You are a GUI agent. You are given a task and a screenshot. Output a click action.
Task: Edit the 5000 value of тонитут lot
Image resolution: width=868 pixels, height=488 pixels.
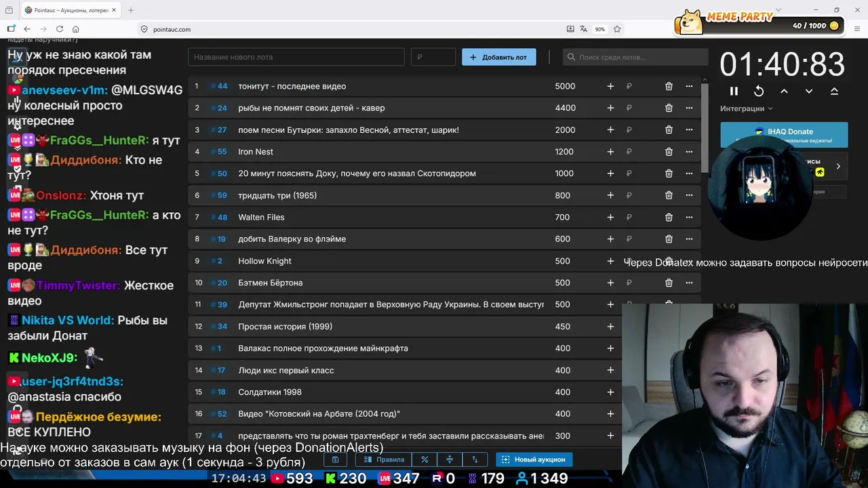[x=565, y=86]
